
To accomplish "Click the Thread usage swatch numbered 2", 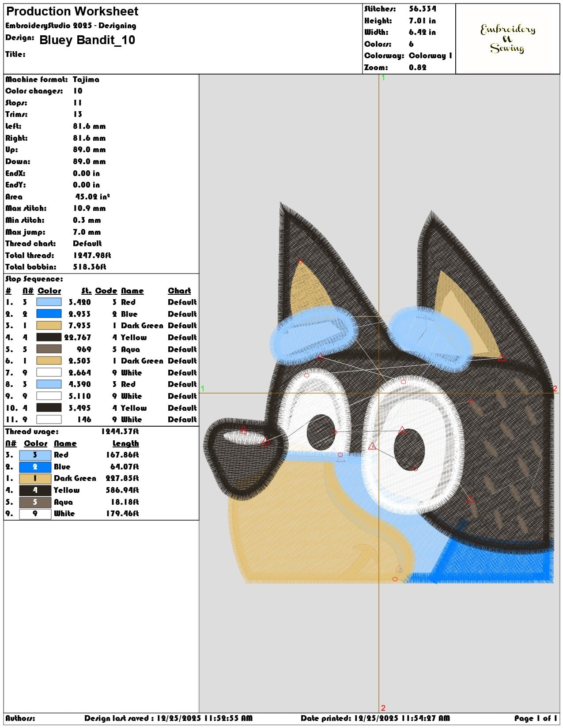I will 35,467.
